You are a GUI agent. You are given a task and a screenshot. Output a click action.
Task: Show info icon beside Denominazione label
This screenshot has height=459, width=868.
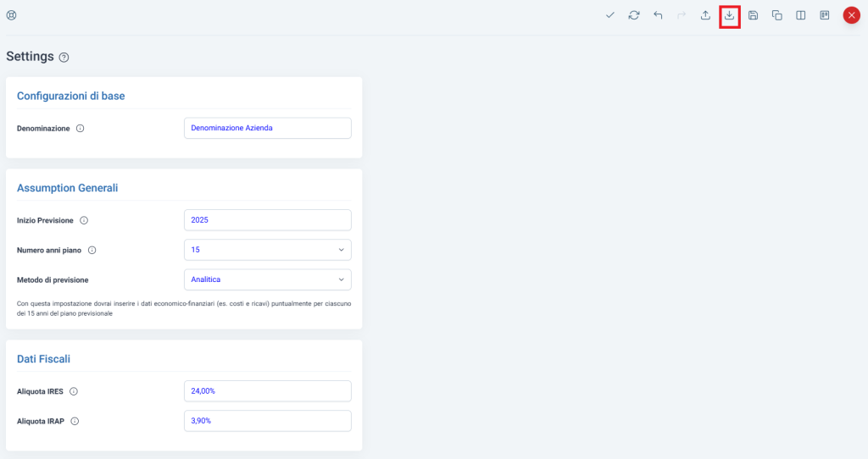pyautogui.click(x=81, y=129)
